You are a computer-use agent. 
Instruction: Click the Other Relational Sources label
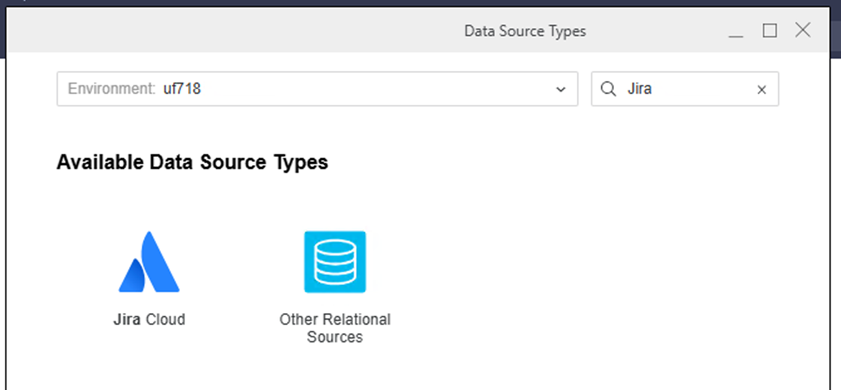pyautogui.click(x=335, y=328)
